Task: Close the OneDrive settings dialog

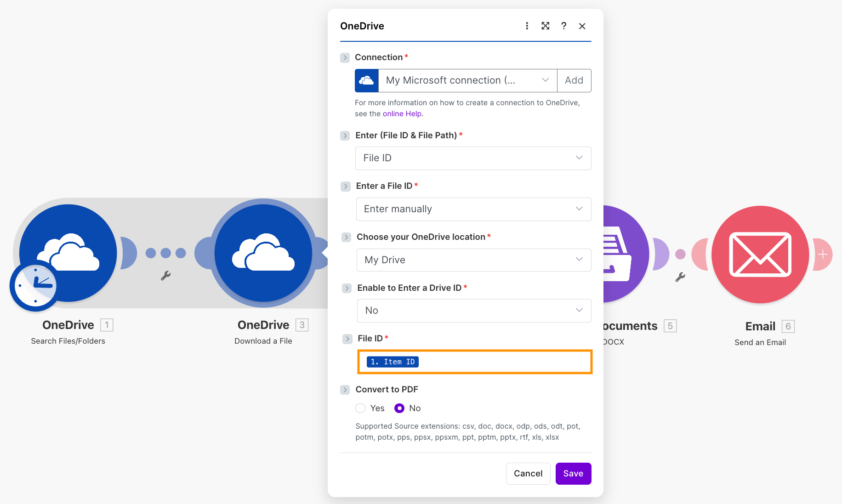Action: pyautogui.click(x=582, y=26)
